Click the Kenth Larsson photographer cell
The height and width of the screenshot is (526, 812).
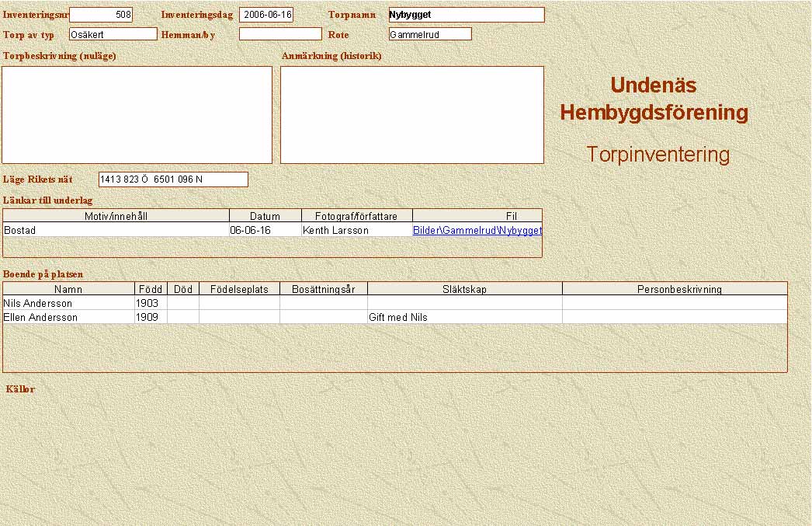pyautogui.click(x=357, y=231)
